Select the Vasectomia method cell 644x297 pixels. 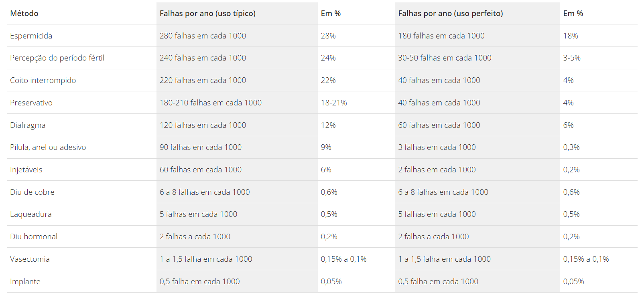click(30, 259)
